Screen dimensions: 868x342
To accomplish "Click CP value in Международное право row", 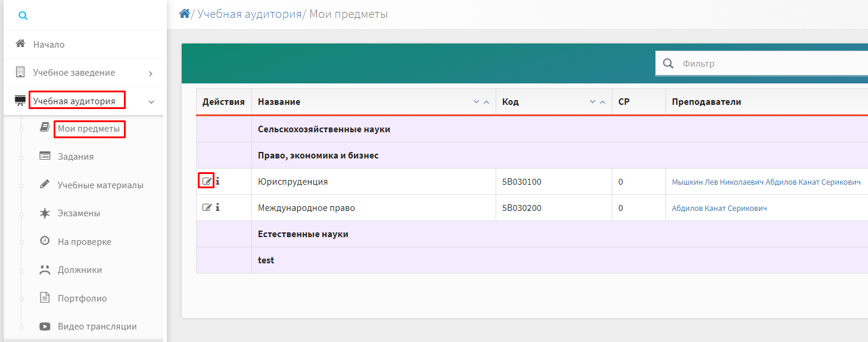I will click(x=621, y=208).
